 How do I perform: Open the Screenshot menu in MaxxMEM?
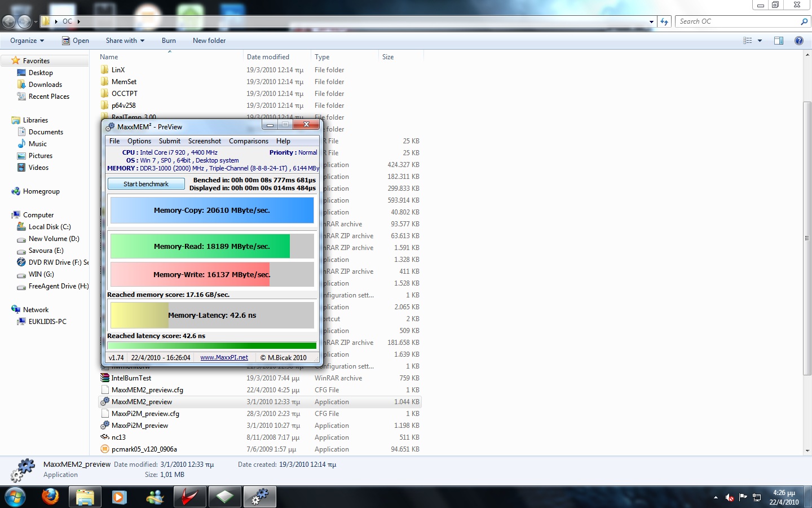pos(205,141)
